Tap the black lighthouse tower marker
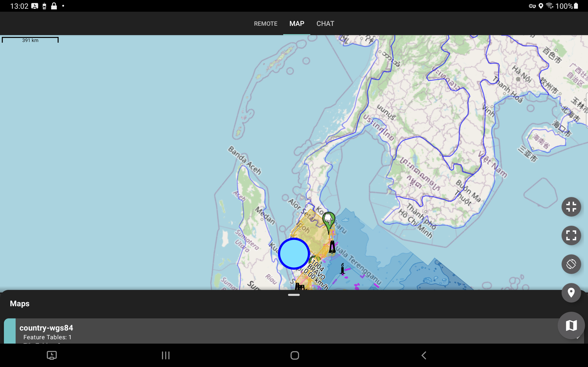The image size is (588, 367). [332, 247]
